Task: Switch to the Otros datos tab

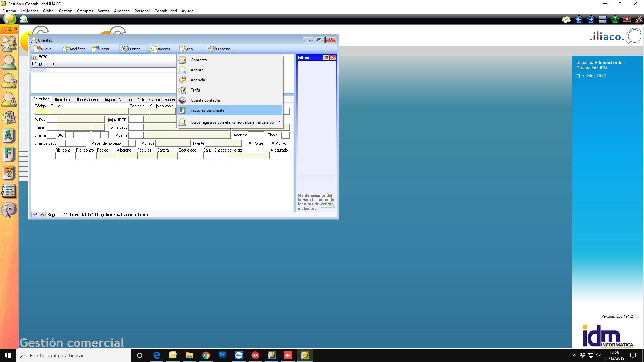Action: pos(62,100)
